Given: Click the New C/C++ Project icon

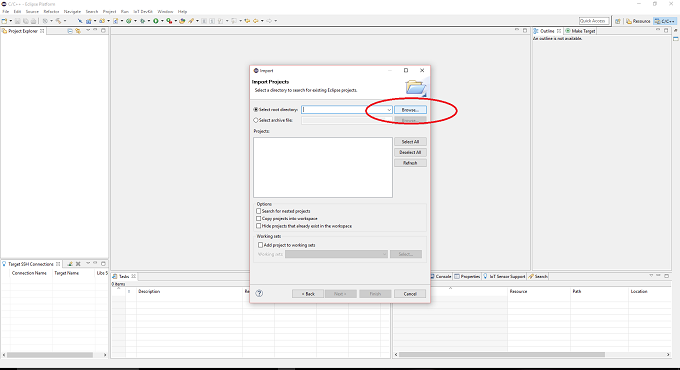Looking at the screenshot, I should tap(88, 21).
